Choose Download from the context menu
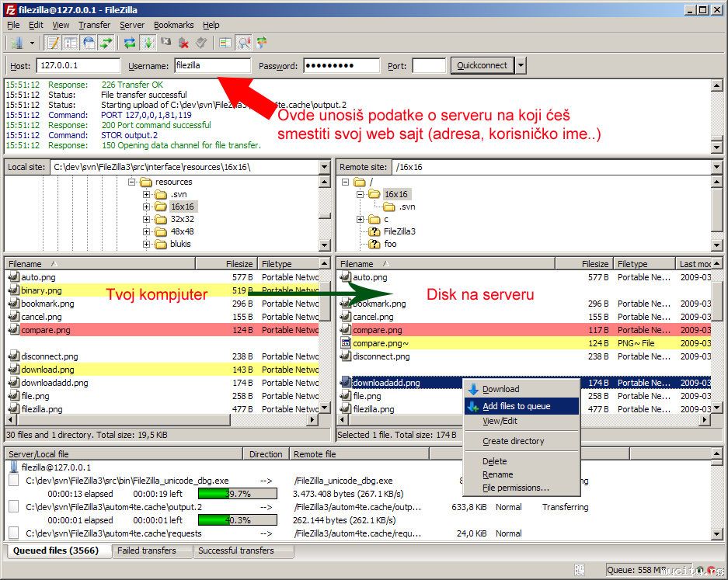 [522, 389]
